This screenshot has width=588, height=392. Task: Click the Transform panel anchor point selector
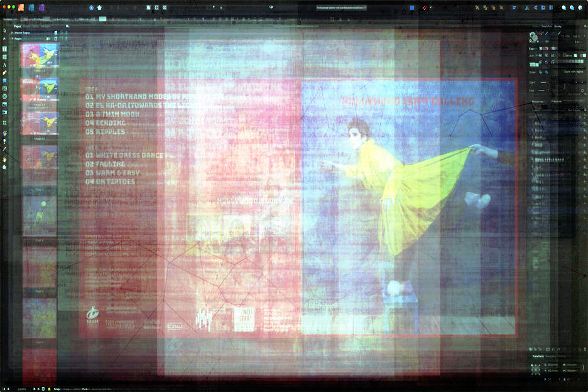(x=535, y=368)
